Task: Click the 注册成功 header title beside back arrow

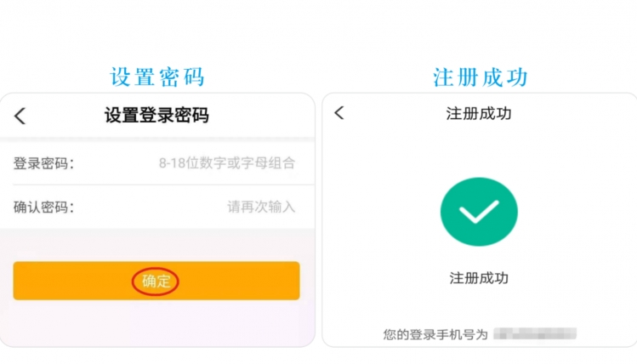Action: [479, 113]
